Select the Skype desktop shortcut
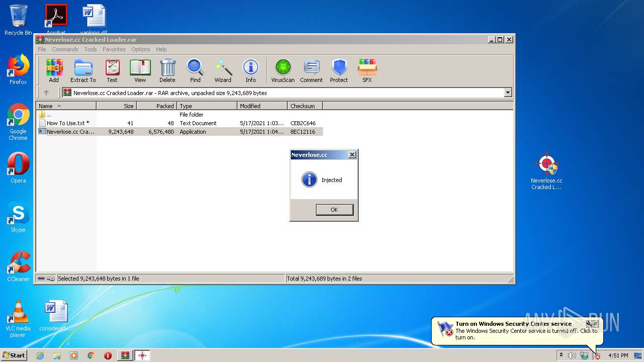 point(18,217)
